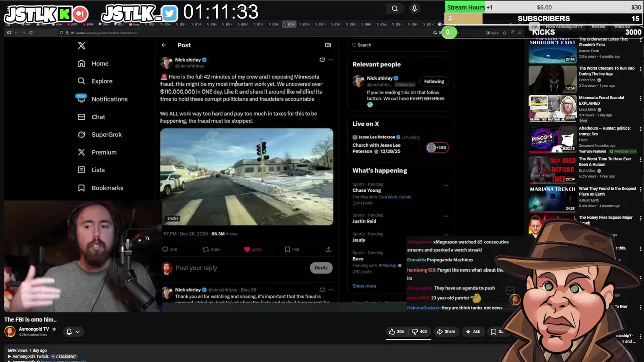Image resolution: width=644 pixels, height=362 pixels.
Task: Open the notification bell dropdown for Asmongold TV
Action: tap(73, 332)
